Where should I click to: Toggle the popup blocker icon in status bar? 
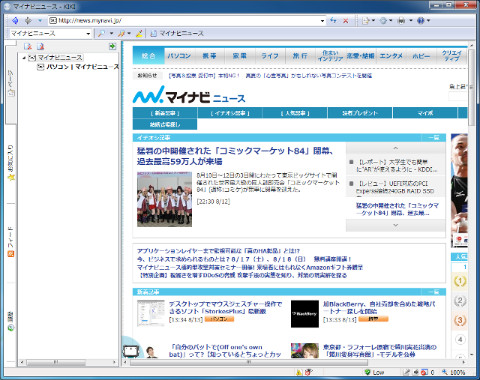[x=424, y=372]
